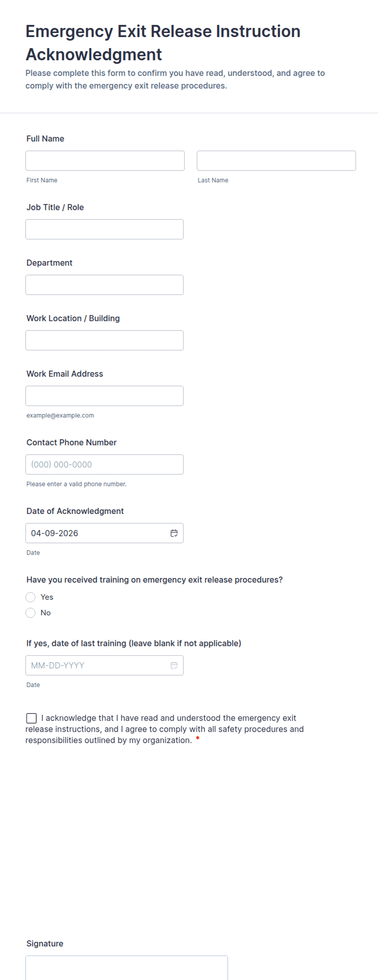
Task: Focus the Contact Phone Number field
Action: coord(104,464)
